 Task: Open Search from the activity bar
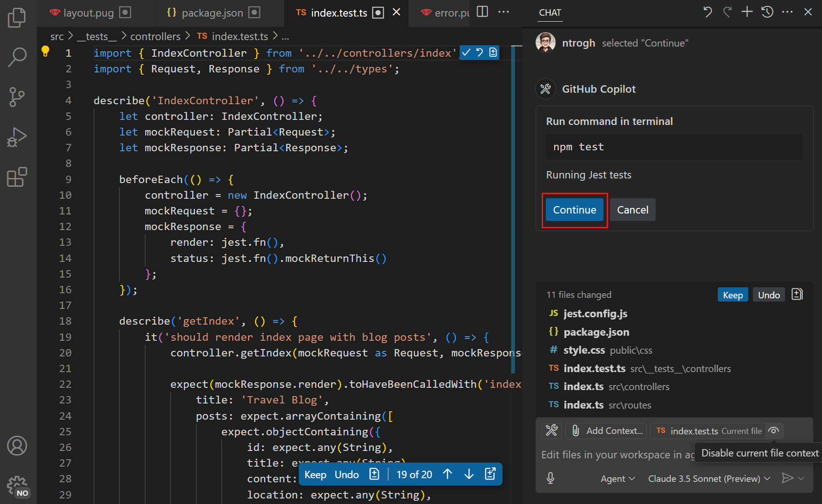[17, 57]
